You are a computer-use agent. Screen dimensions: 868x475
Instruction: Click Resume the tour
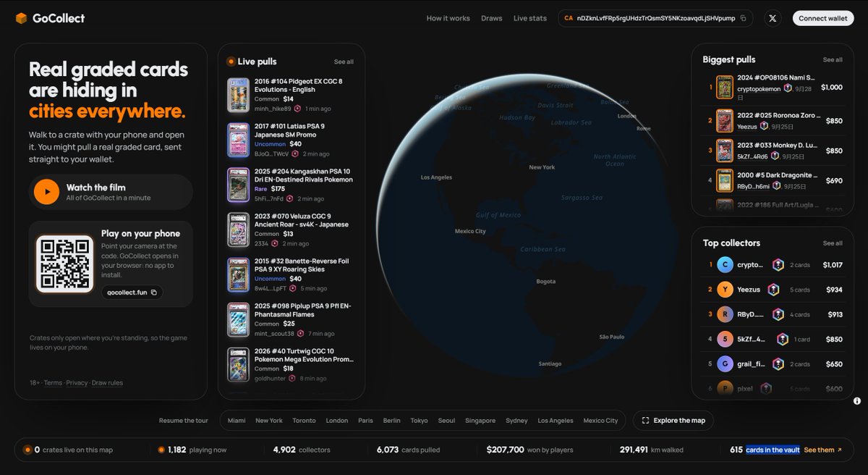coord(184,421)
